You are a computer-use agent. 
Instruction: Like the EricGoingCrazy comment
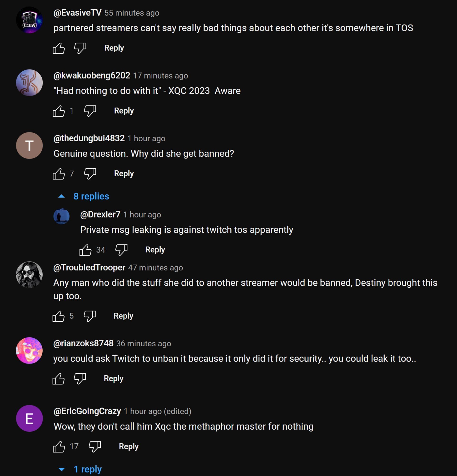point(59,446)
